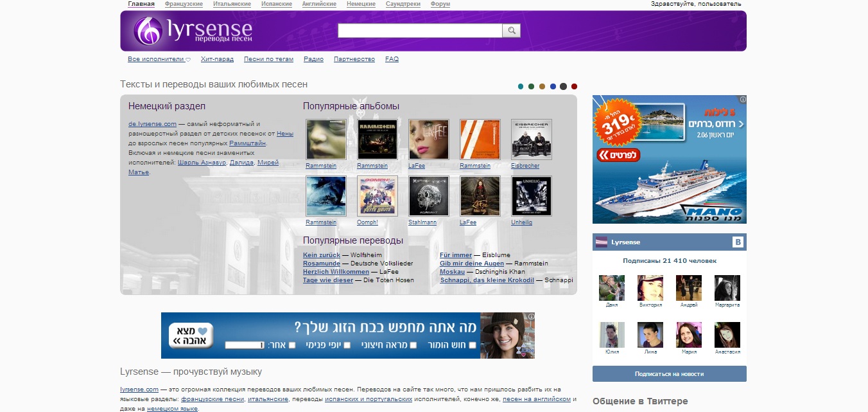Expand the Все исполнители dropdown
The image size is (868, 412).
click(x=159, y=59)
